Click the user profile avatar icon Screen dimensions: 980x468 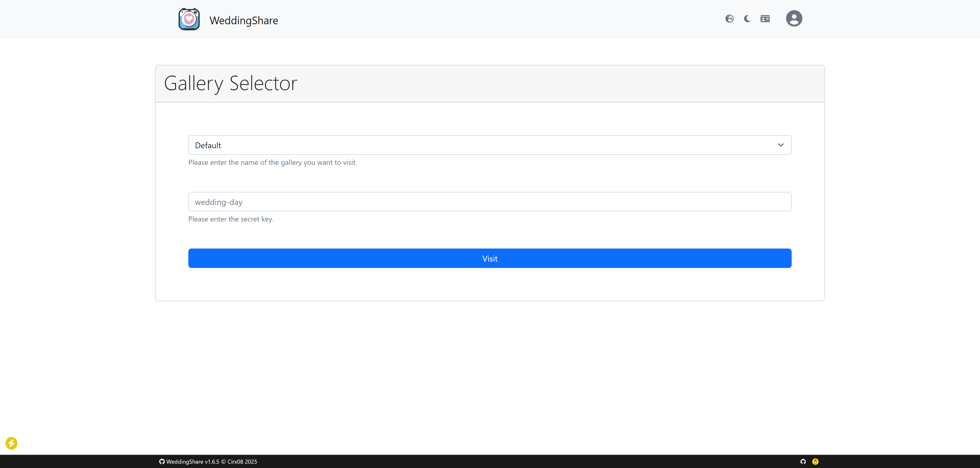pyautogui.click(x=794, y=18)
